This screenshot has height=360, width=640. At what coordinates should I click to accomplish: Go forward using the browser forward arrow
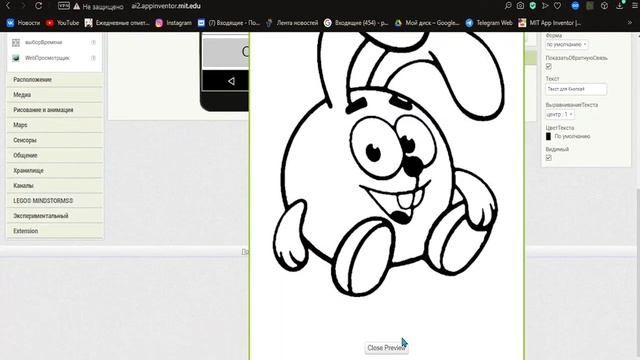tap(23, 6)
